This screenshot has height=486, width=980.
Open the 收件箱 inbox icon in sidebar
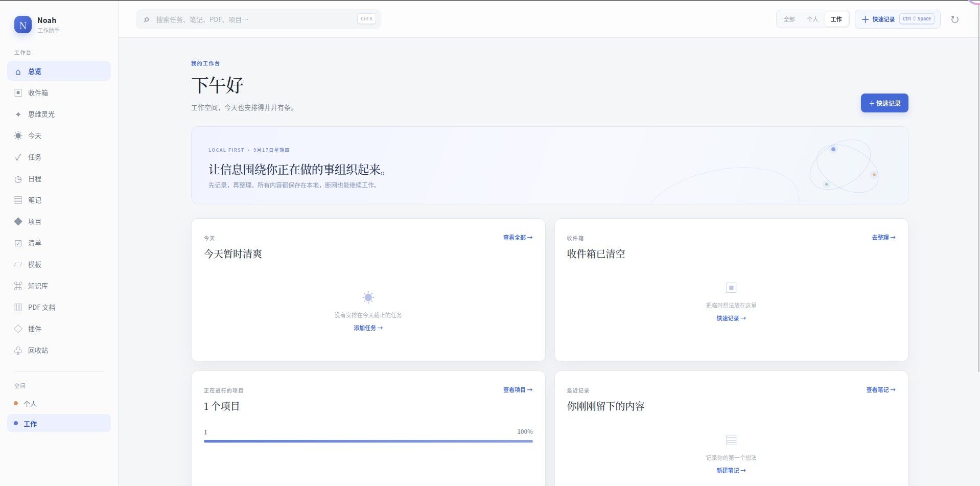[18, 93]
